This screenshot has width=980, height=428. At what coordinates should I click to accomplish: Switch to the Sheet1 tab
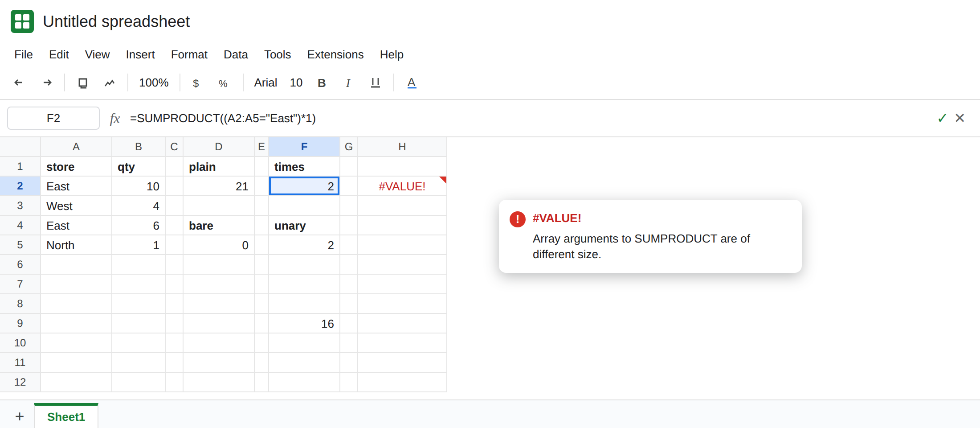point(66,416)
